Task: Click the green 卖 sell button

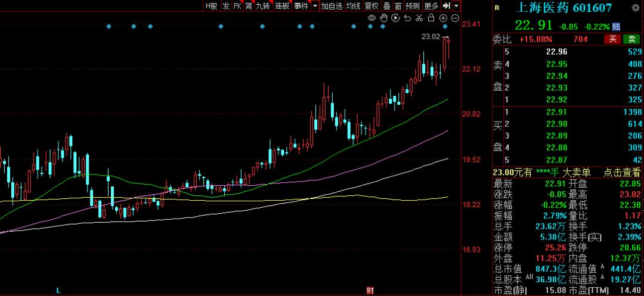Action: point(631,39)
